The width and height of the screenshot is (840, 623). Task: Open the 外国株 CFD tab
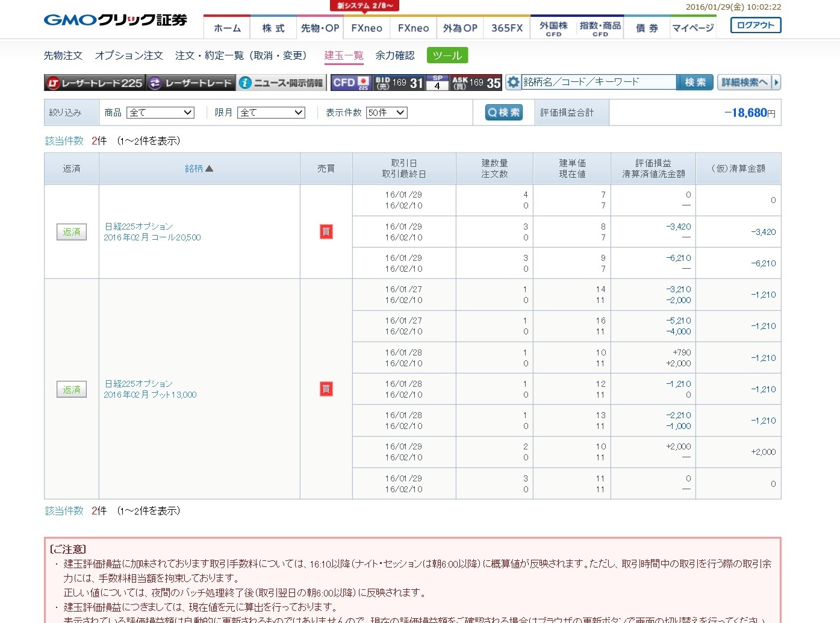coord(553,28)
